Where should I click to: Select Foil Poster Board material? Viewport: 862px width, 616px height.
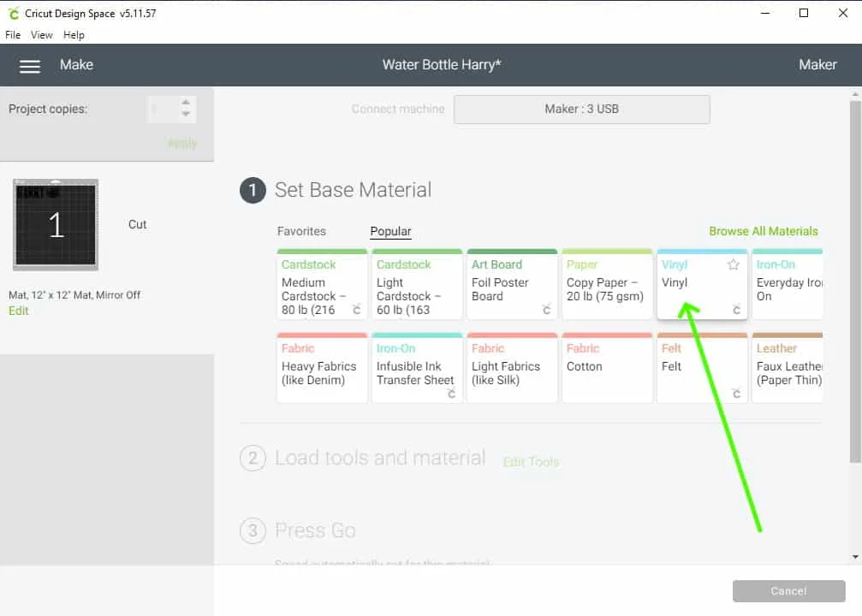pos(512,284)
